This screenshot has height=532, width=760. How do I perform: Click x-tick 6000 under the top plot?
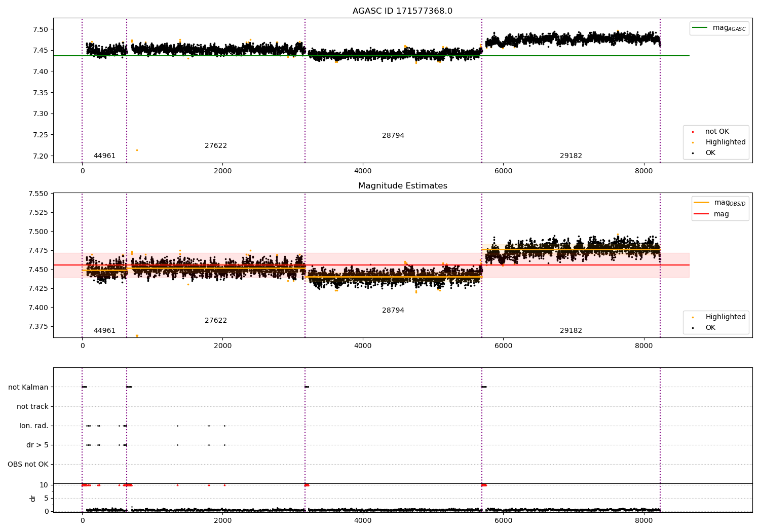click(503, 171)
